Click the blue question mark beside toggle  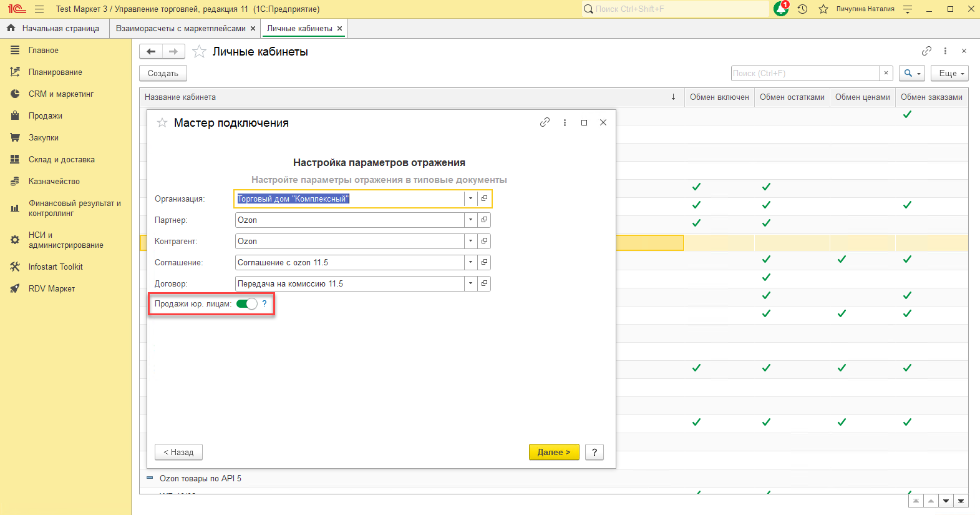tap(264, 303)
